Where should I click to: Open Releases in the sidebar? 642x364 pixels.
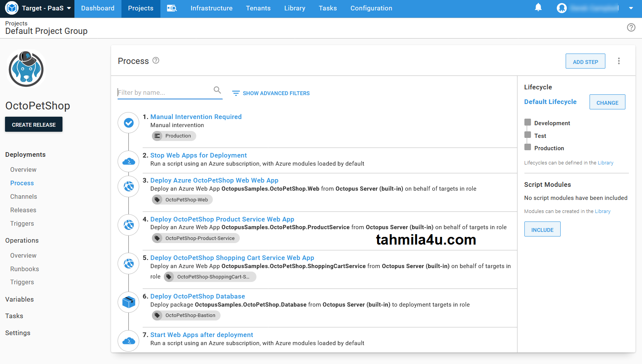(23, 210)
